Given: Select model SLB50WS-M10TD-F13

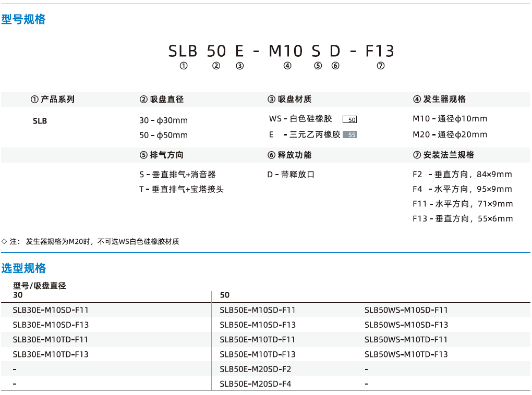Looking at the screenshot, I should click(406, 354).
